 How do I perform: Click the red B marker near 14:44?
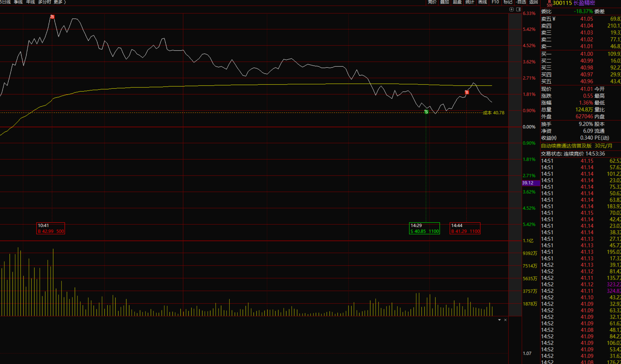coord(467,92)
